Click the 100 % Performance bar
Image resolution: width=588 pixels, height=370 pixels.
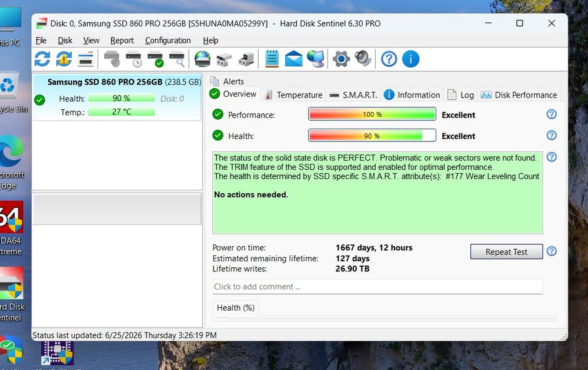372,114
